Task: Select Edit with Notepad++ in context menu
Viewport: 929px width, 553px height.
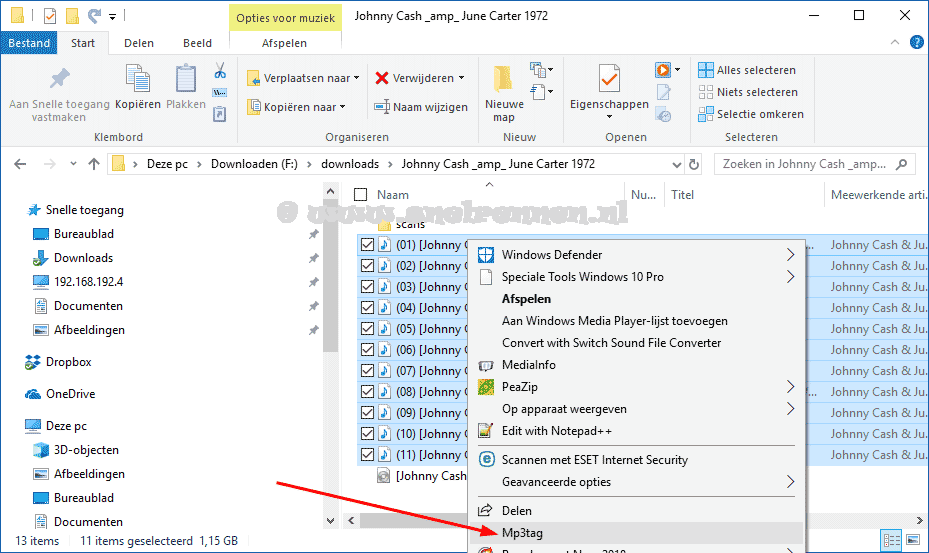Action: (x=636, y=431)
